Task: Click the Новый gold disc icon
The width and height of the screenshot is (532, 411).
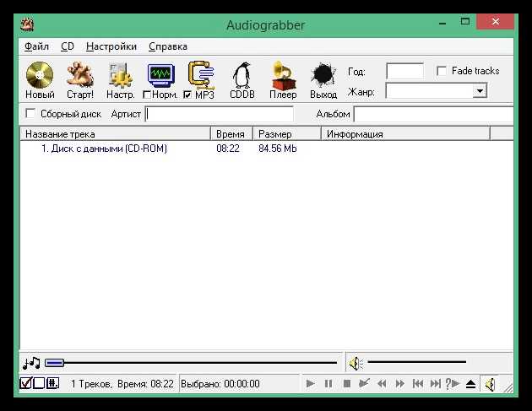Action: 40,75
